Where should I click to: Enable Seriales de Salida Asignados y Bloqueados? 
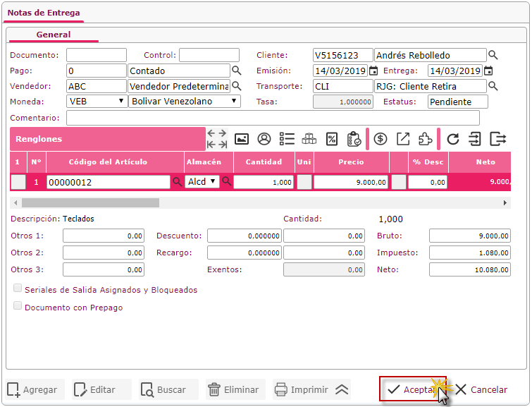click(18, 288)
